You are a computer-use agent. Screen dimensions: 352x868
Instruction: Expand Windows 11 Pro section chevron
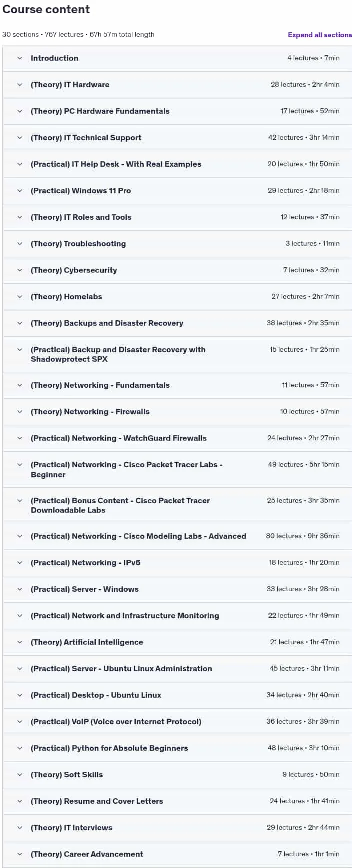click(20, 191)
